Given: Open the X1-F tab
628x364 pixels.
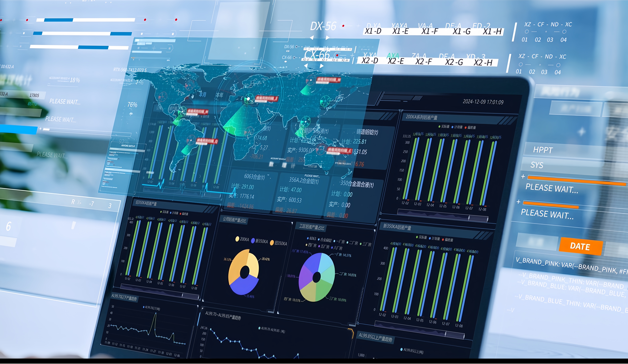Looking at the screenshot, I should point(430,31).
